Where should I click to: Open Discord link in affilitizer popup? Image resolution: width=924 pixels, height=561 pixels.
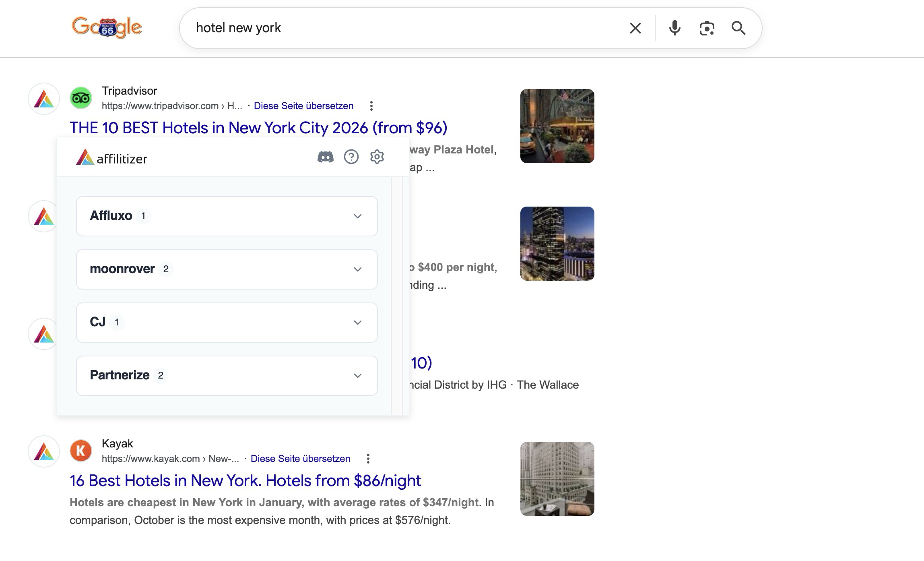[x=326, y=157]
